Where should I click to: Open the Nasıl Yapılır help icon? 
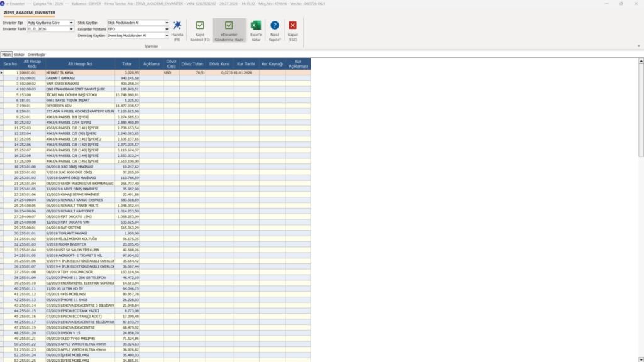[275, 25]
